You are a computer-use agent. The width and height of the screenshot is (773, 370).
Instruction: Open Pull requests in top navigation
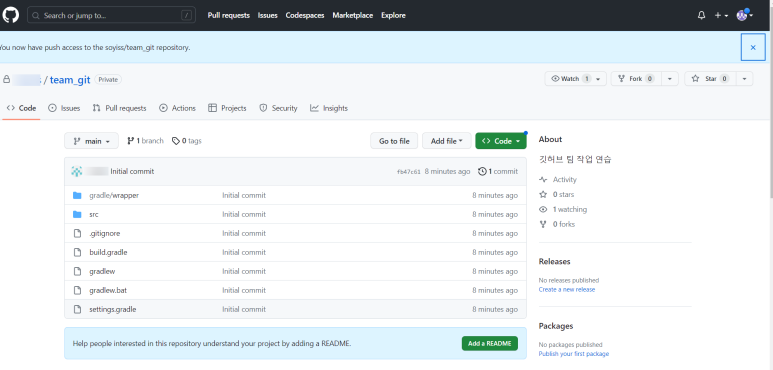tap(229, 15)
